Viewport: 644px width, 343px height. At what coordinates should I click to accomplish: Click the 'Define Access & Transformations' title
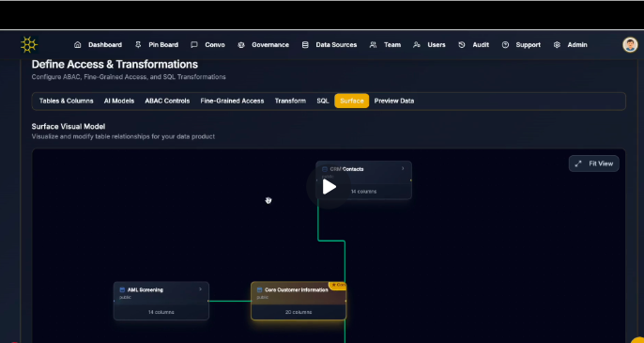coord(115,64)
